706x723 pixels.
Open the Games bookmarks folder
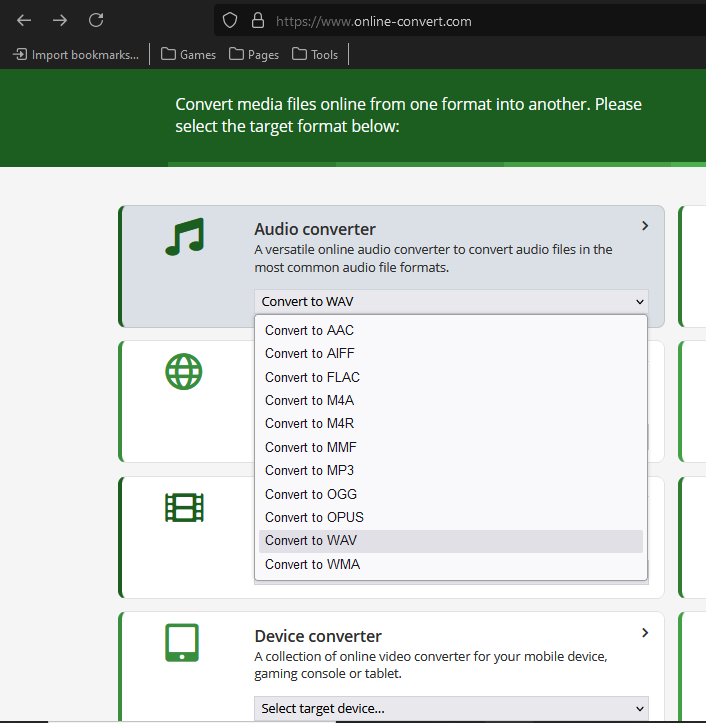(188, 55)
